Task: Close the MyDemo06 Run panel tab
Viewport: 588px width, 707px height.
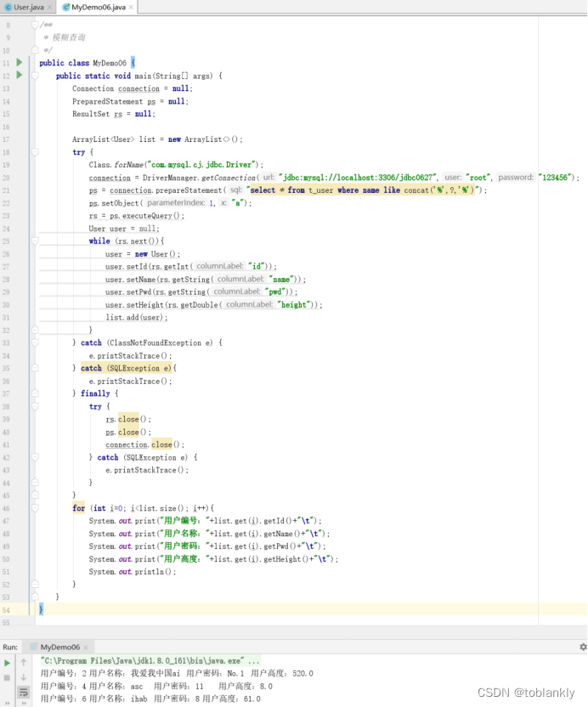Action: [86, 648]
